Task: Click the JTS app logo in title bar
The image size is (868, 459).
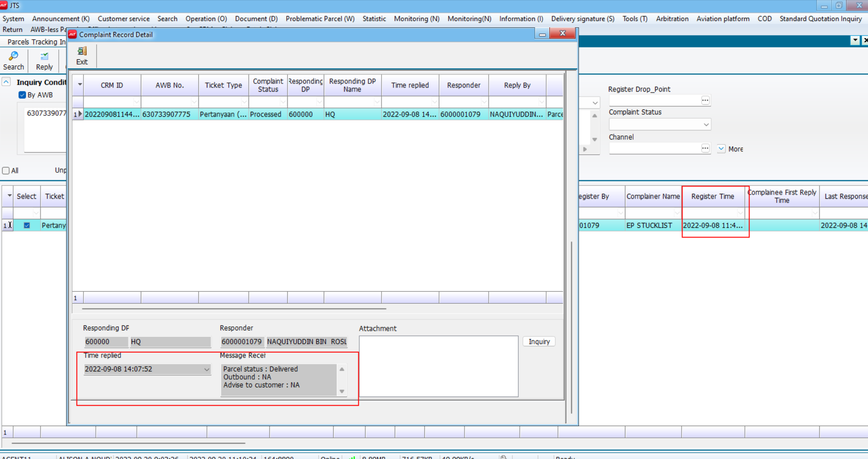Action: (4, 5)
